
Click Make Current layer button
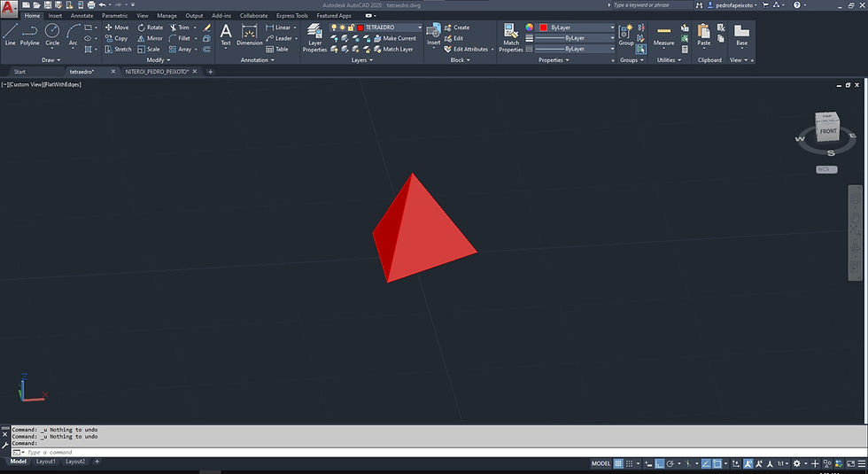[x=395, y=38]
